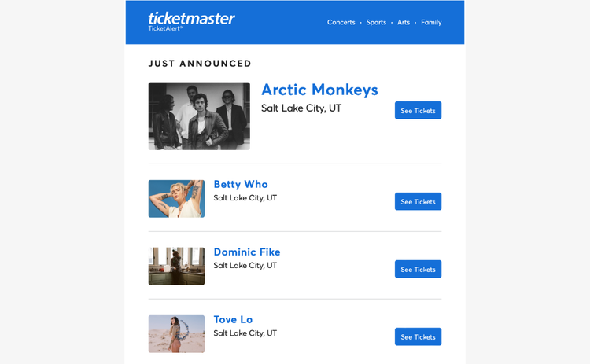Open the Dominic Fike thumbnail photo
Image resolution: width=590 pixels, height=364 pixels.
[176, 267]
